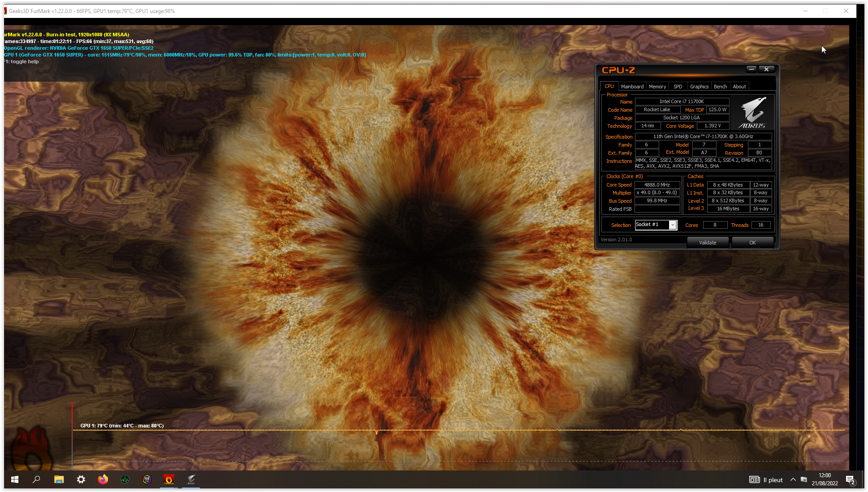The width and height of the screenshot is (868, 492).
Task: Expand the Socket #1 selection dropdown
Action: click(x=673, y=225)
